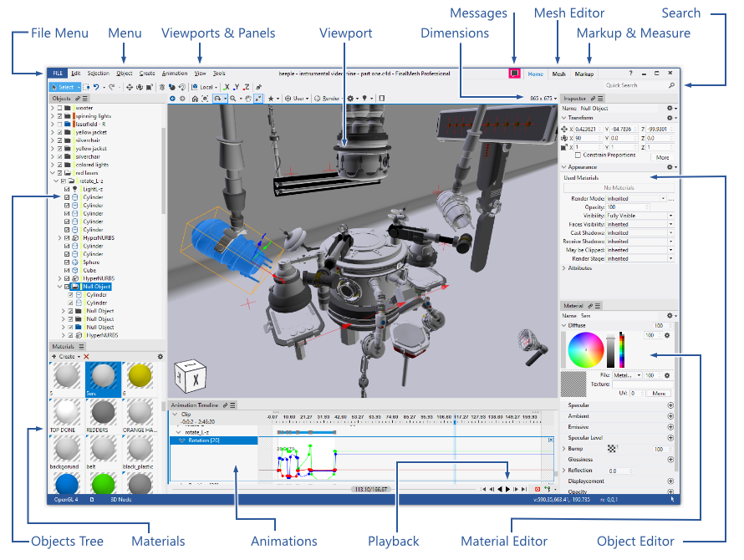Add Glossiness channel with plus icon
The width and height of the screenshot is (744, 560).
tap(670, 460)
